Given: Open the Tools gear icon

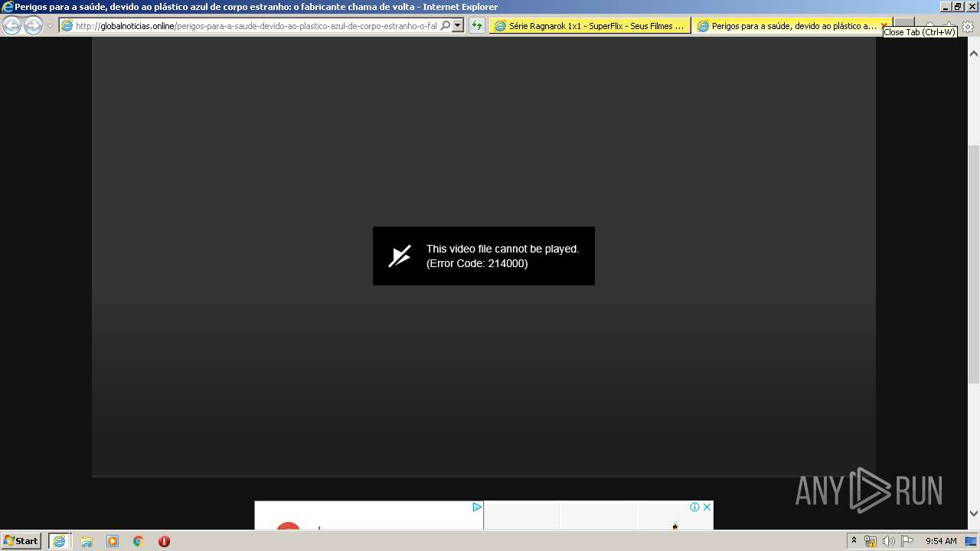Looking at the screenshot, I should [968, 26].
